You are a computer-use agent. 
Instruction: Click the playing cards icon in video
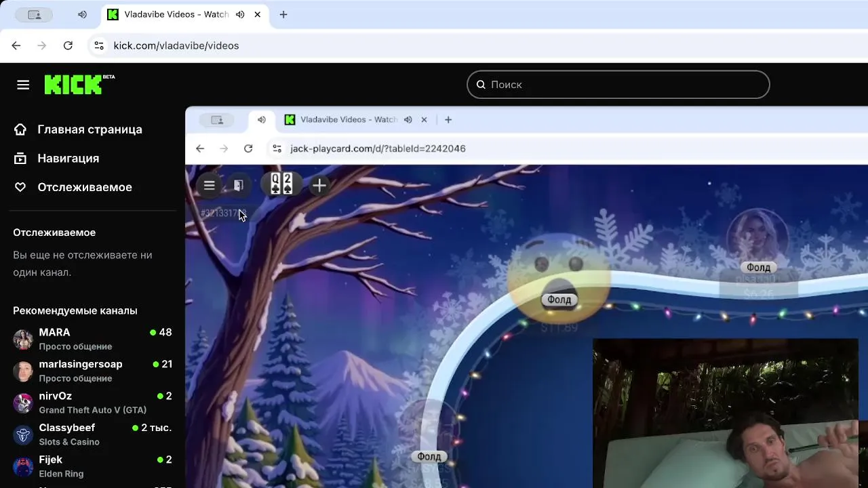coord(281,184)
